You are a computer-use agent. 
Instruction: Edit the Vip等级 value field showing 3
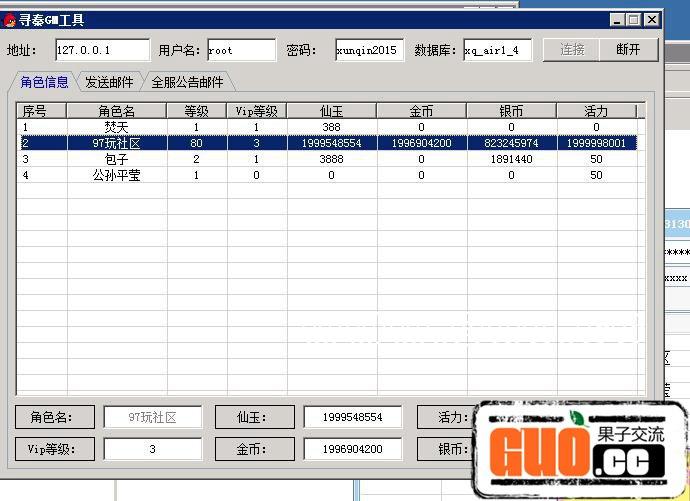[x=152, y=449]
